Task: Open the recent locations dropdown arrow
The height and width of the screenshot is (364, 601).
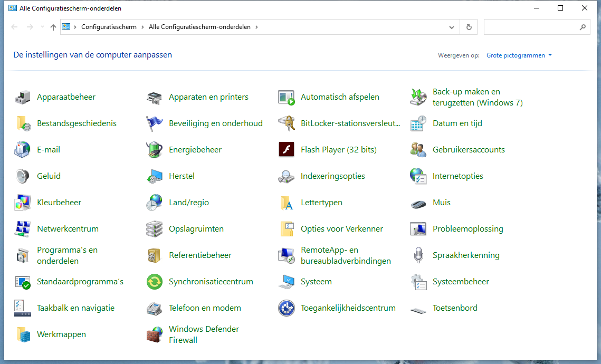Action: 42,27
